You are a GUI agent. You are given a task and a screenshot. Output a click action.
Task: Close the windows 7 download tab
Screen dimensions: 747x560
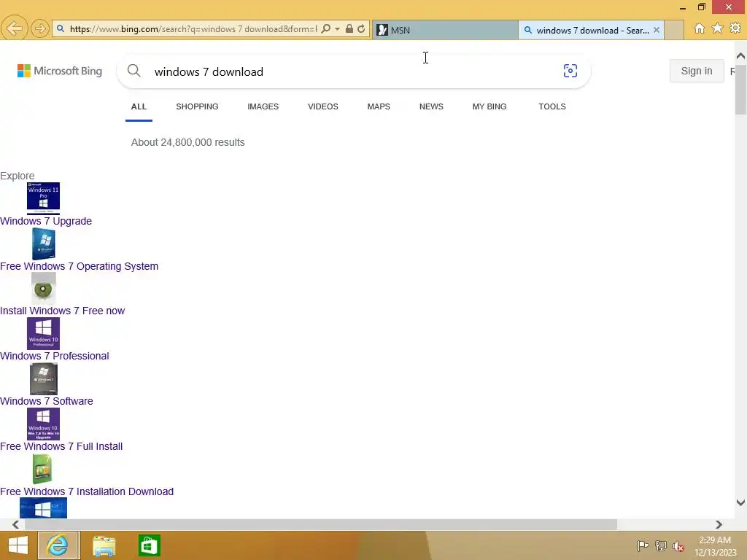click(657, 30)
